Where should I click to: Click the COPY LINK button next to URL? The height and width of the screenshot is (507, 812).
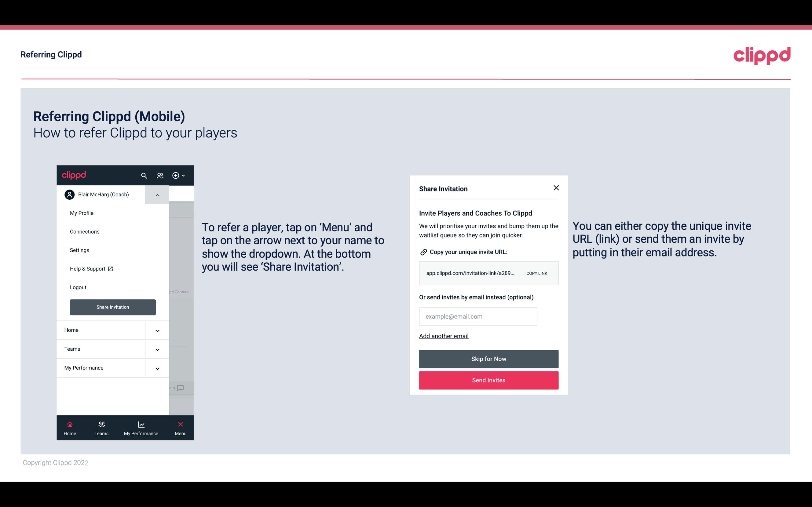[536, 273]
